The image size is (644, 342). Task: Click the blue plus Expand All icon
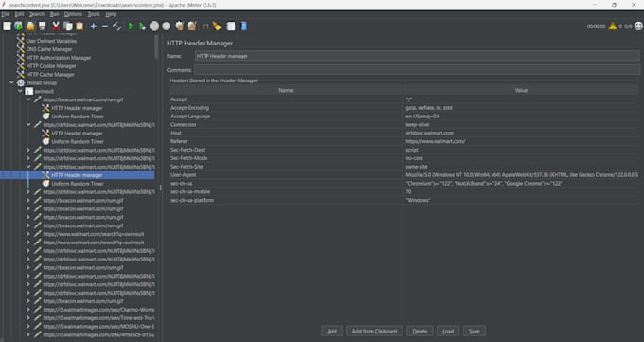click(x=93, y=27)
